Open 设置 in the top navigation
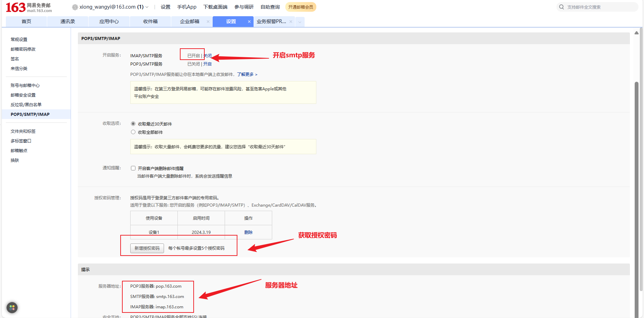The height and width of the screenshot is (318, 644). pyautogui.click(x=165, y=7)
